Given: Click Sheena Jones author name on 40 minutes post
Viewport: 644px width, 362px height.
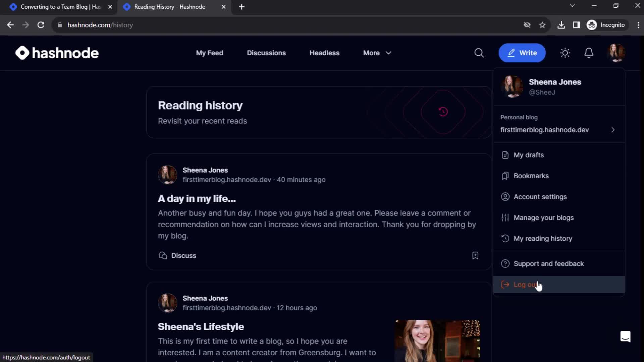Looking at the screenshot, I should point(205,170).
